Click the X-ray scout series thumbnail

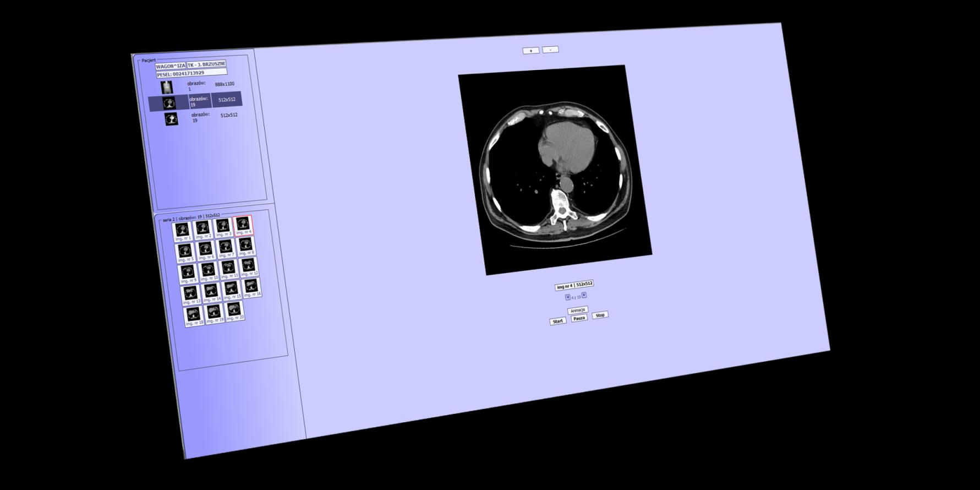coord(167,87)
